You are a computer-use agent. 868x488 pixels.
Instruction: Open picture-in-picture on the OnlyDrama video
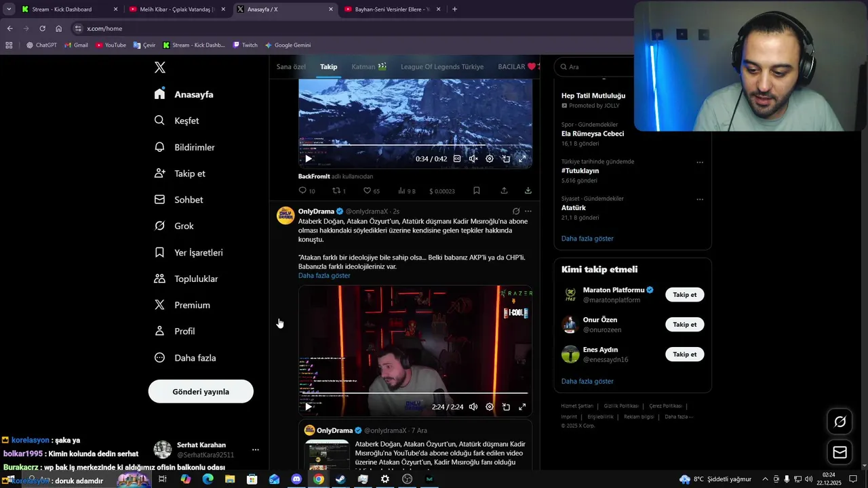[506, 407]
